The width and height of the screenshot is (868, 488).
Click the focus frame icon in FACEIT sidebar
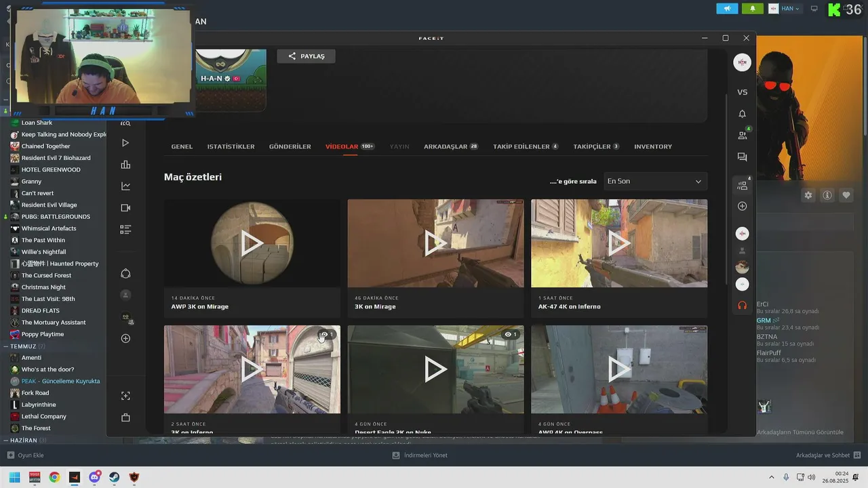coord(125,396)
